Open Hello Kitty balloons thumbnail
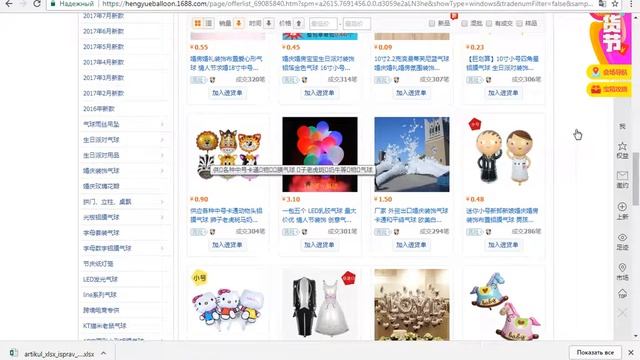Image resolution: width=640 pixels, height=360 pixels. pos(228,304)
